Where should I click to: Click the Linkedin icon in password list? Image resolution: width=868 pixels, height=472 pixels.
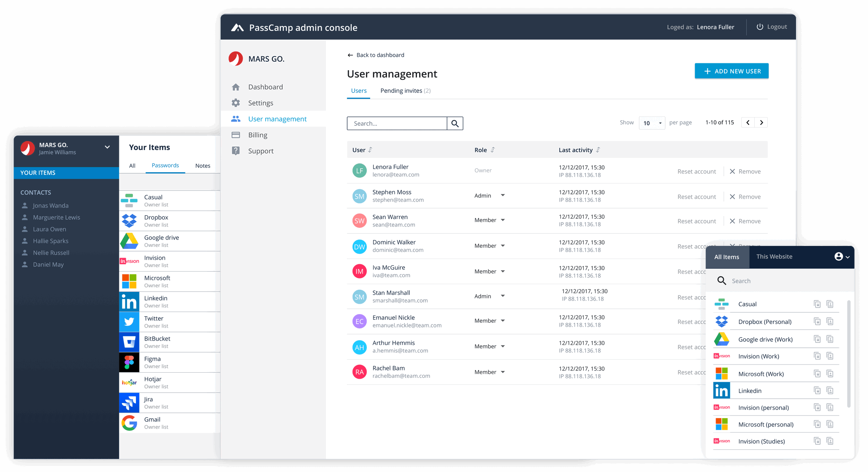129,301
